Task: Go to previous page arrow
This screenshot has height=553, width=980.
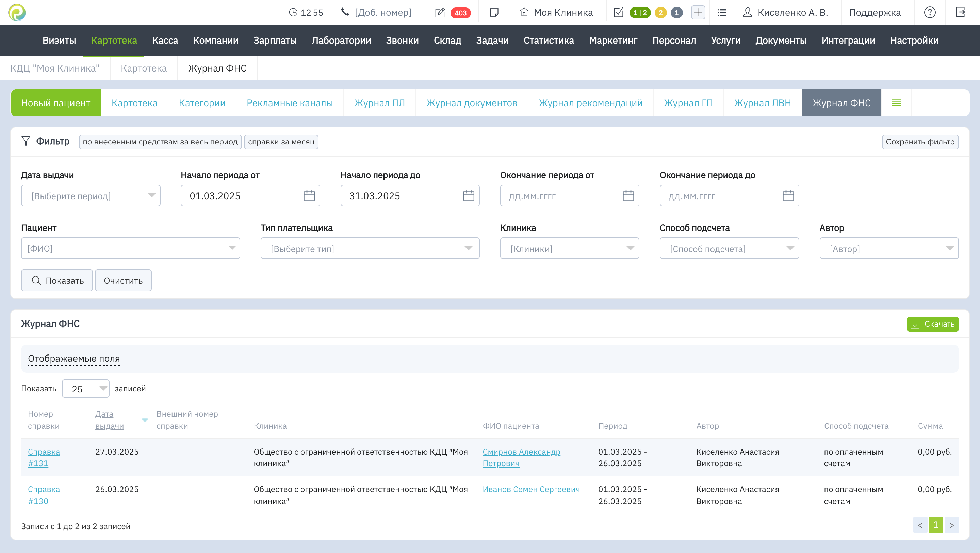Action: pyautogui.click(x=920, y=525)
